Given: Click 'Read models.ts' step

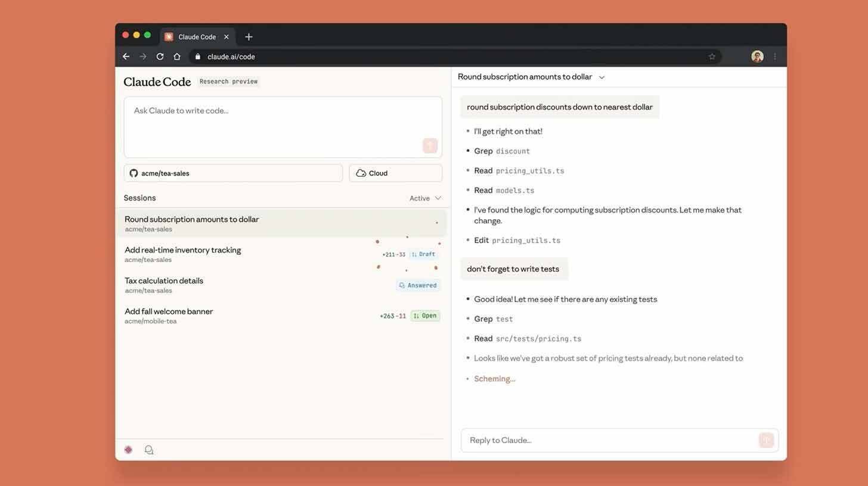Looking at the screenshot, I should pos(504,191).
